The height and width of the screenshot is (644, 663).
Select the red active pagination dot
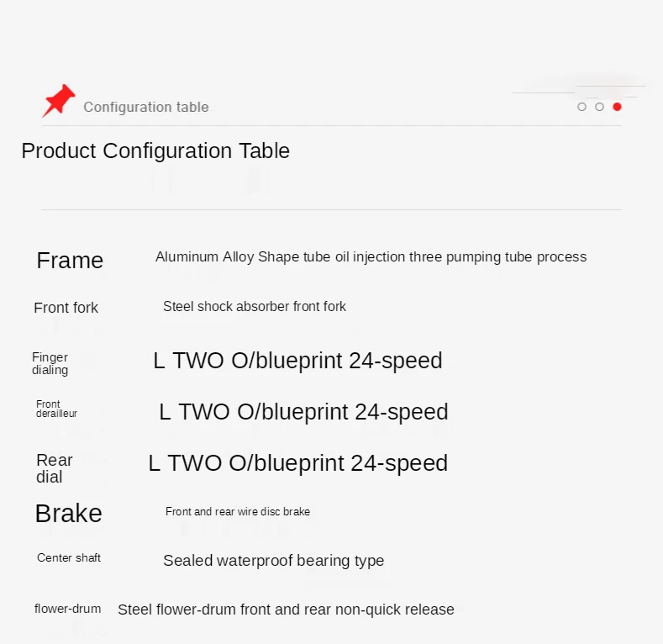coord(617,107)
